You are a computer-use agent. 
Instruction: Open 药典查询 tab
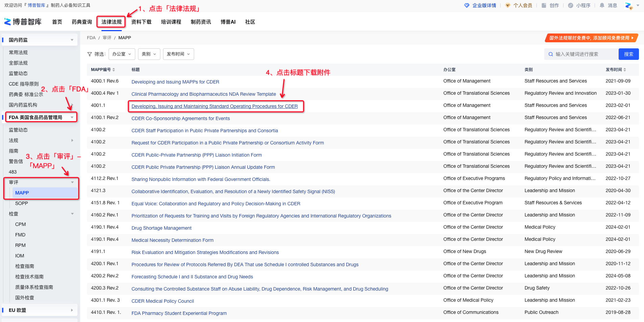coord(82,22)
